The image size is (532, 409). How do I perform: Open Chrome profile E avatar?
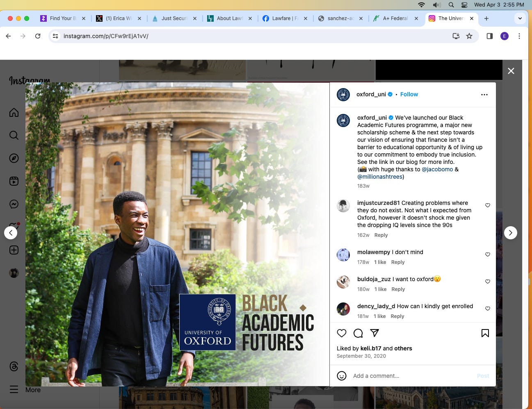tap(505, 36)
